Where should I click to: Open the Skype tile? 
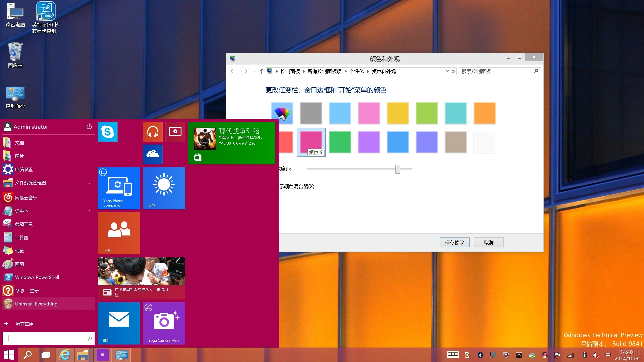(x=107, y=132)
